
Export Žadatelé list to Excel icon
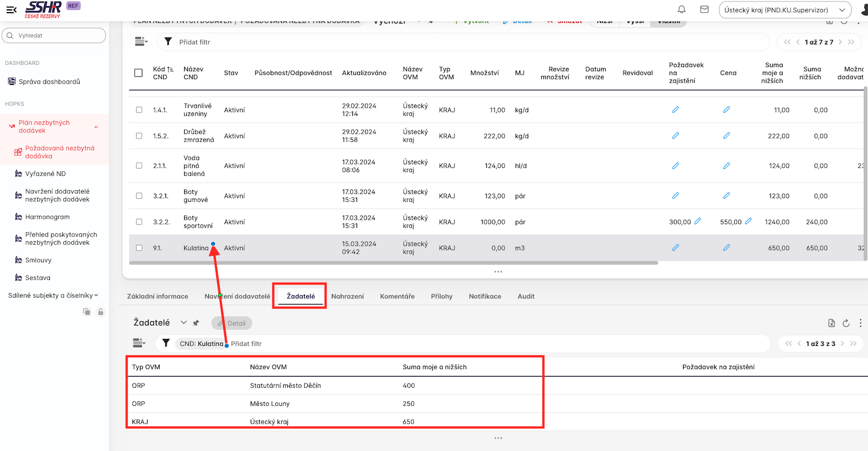831,323
